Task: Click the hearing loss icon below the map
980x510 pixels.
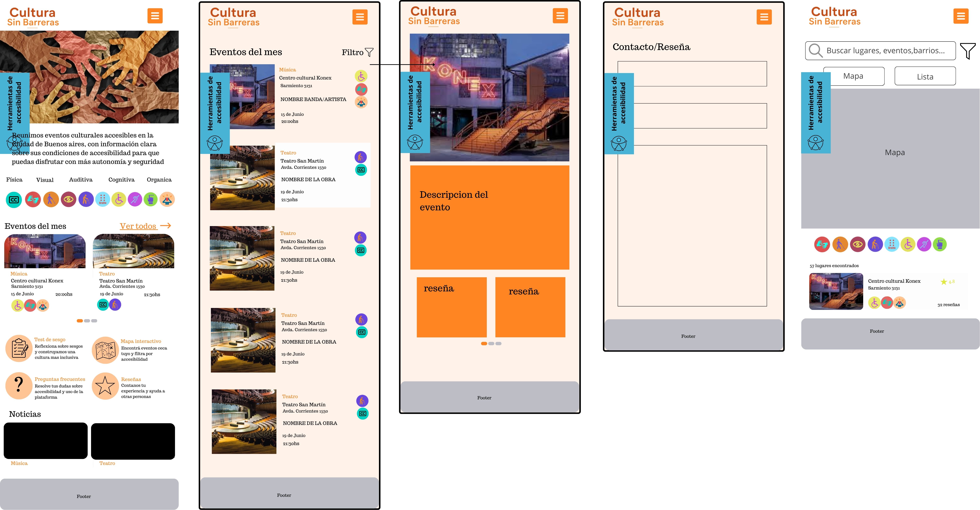Action: (x=924, y=244)
